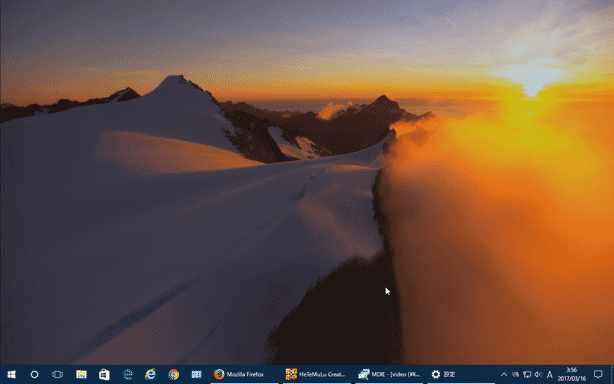Switch to the MDIE video window
The height and width of the screenshot is (384, 614).
(x=389, y=375)
